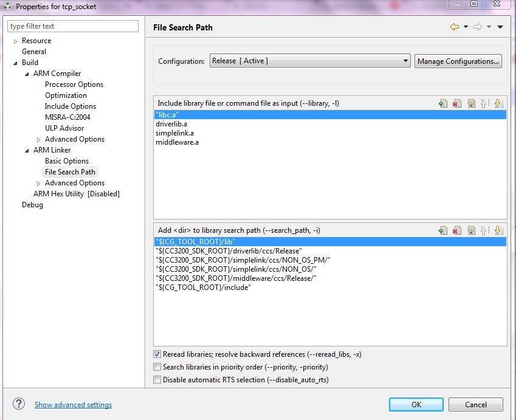
Task: Open the Configuration combo box
Action: coord(310,61)
